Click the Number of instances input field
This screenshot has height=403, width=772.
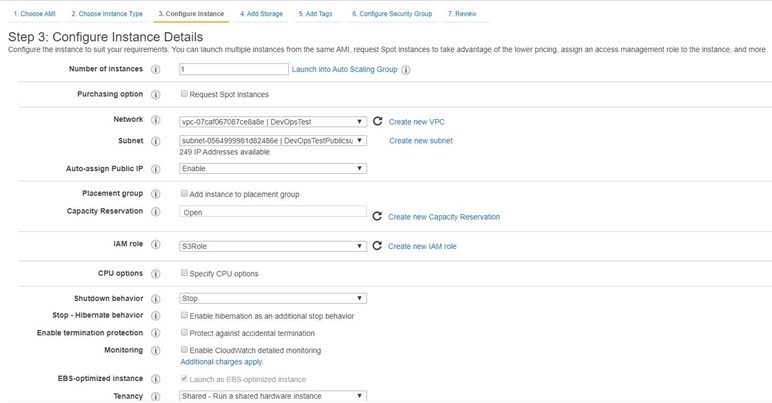tap(232, 70)
